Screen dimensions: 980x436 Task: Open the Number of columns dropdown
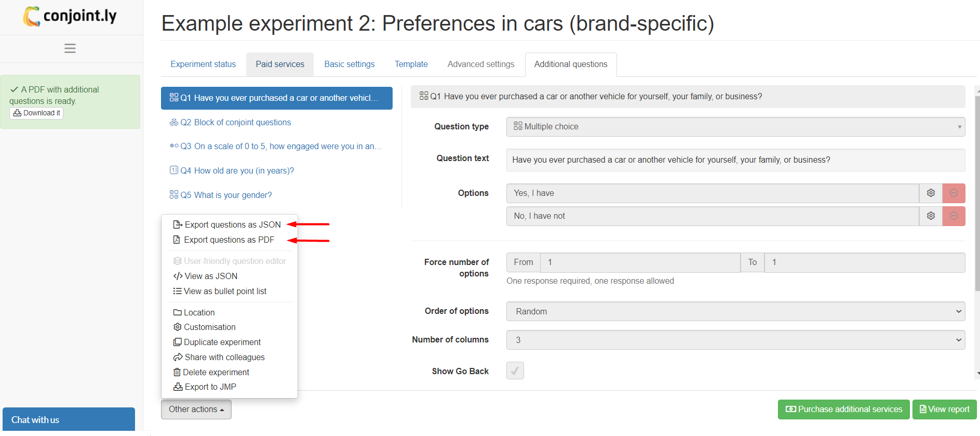point(735,340)
